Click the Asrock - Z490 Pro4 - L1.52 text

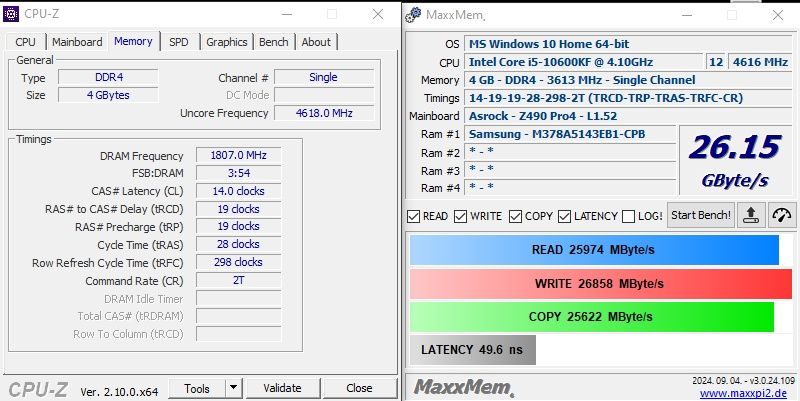(543, 116)
